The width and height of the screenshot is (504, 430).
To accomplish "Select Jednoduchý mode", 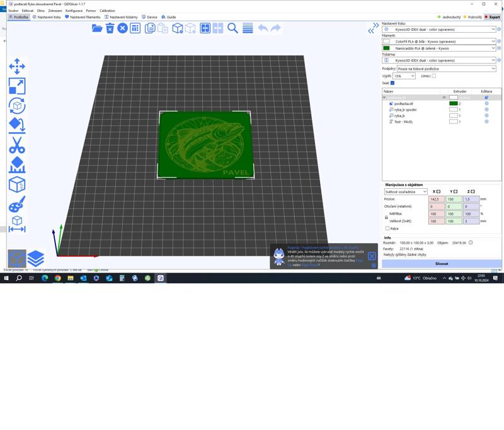I will tap(449, 17).
